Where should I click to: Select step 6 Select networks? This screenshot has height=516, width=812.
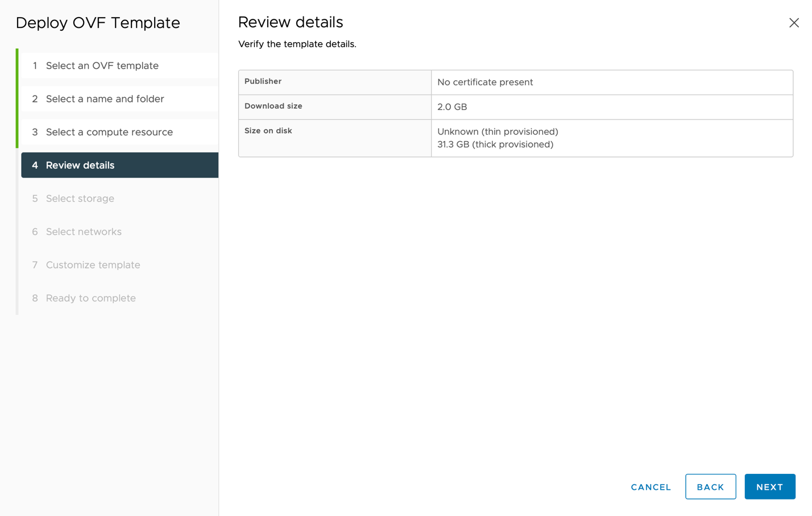tap(82, 232)
